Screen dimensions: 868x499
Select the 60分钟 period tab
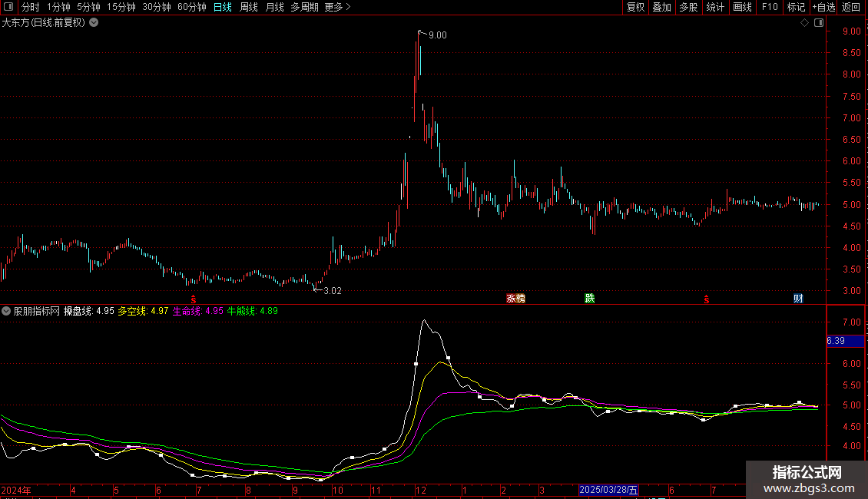(191, 7)
